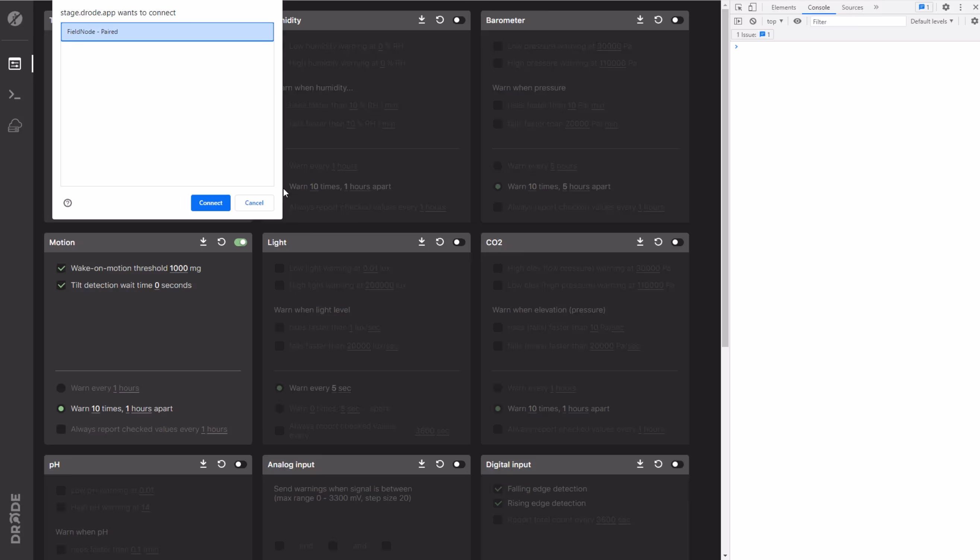Image resolution: width=980 pixels, height=560 pixels.
Task: Open the cloud device sidebar icon
Action: (x=15, y=126)
